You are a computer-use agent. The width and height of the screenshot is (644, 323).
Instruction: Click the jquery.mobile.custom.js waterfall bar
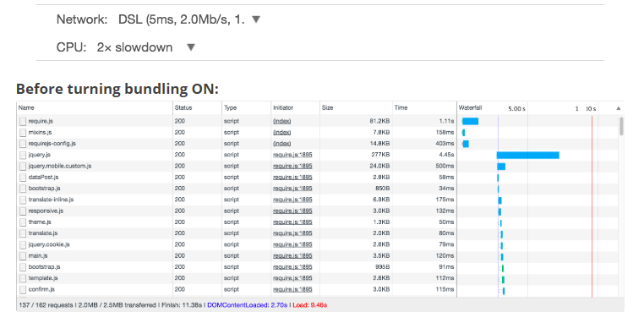click(501, 167)
